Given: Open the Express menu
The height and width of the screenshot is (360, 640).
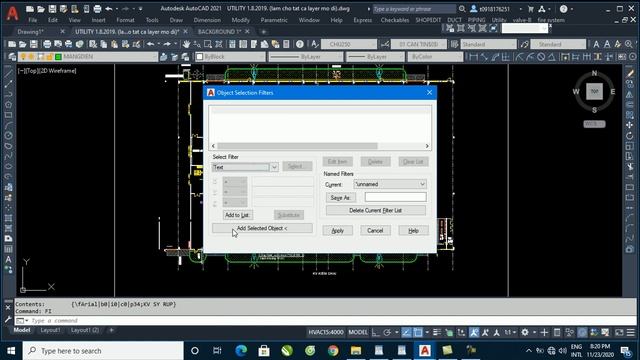Looking at the screenshot, I should click(362, 20).
